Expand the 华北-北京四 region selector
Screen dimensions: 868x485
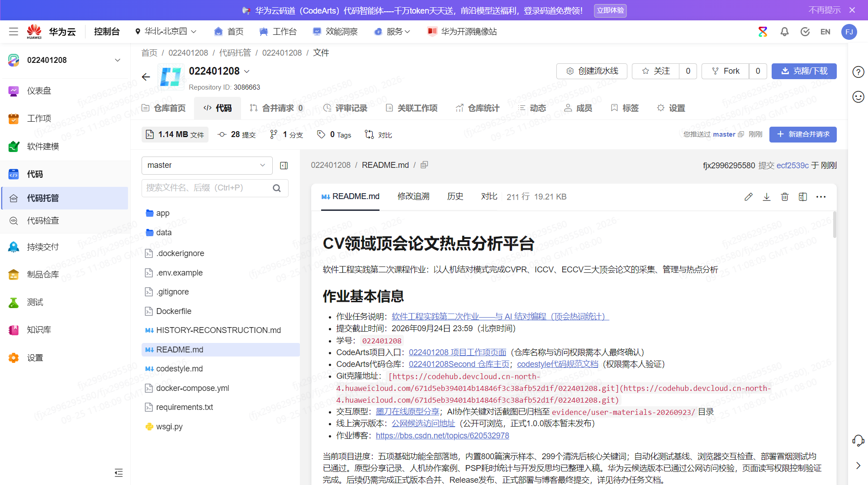[x=166, y=32]
